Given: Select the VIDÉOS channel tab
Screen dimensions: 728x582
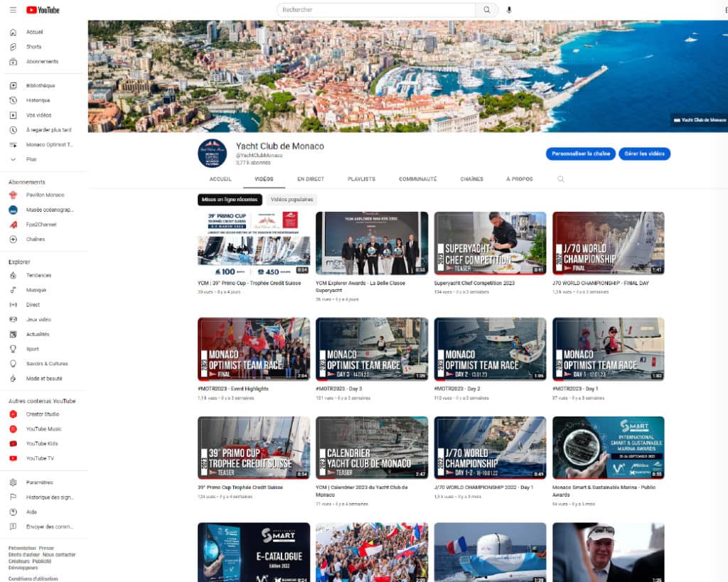Looking at the screenshot, I should pyautogui.click(x=264, y=179).
